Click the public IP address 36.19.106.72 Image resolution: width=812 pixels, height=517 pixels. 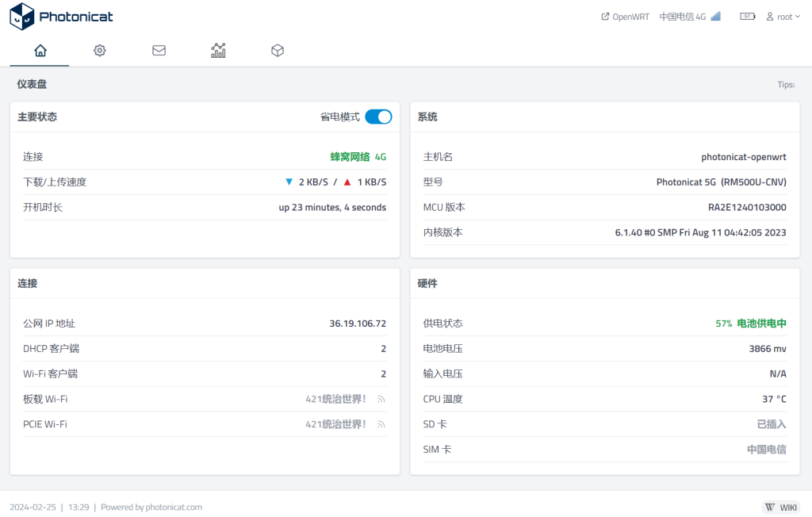pos(357,324)
